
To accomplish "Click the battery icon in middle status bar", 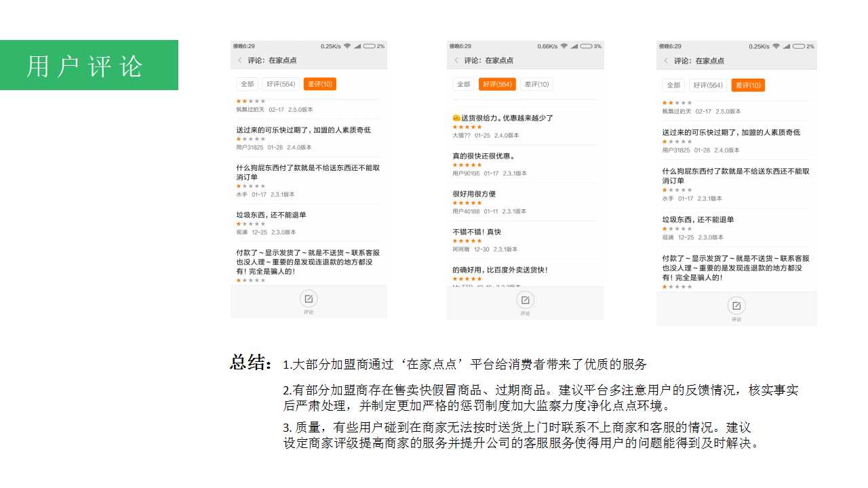I will 585,46.
